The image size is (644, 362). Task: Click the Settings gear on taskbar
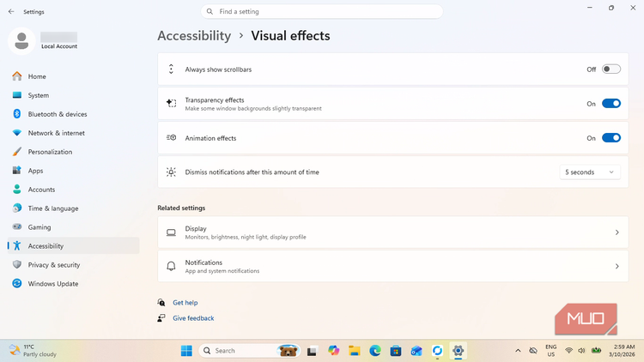(x=458, y=351)
